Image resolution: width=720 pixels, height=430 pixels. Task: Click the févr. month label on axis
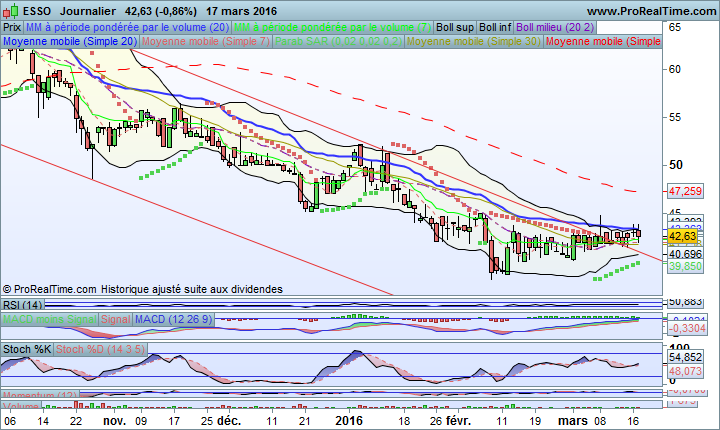[x=458, y=421]
